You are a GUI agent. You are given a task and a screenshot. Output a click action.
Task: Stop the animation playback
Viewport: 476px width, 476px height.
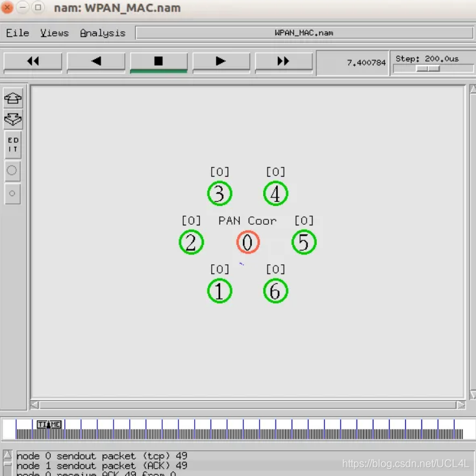158,62
